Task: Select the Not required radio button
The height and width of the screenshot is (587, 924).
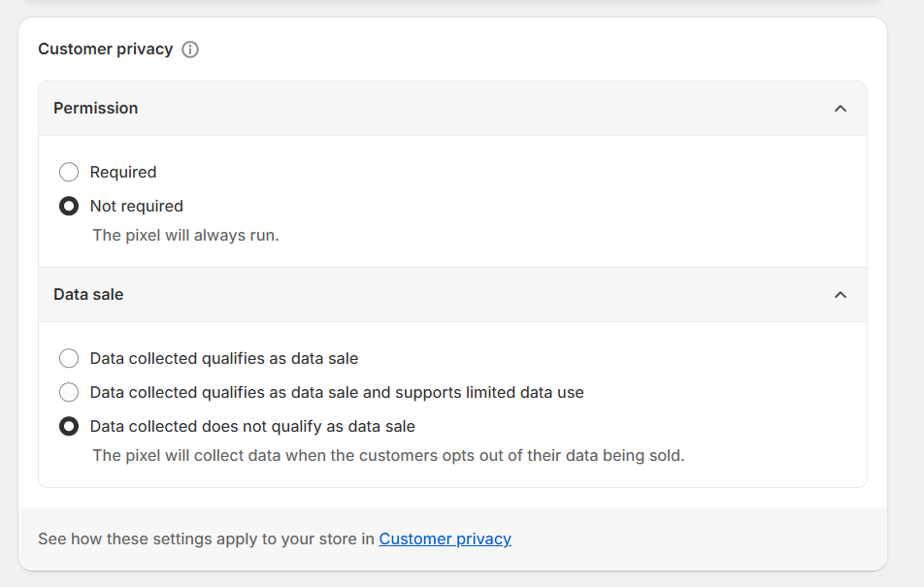Action: (69, 206)
